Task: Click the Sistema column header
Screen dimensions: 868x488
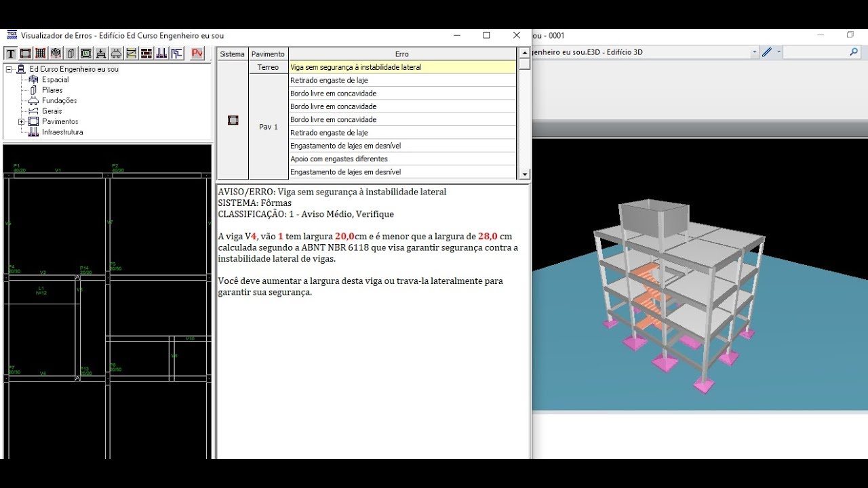Action: tap(233, 54)
